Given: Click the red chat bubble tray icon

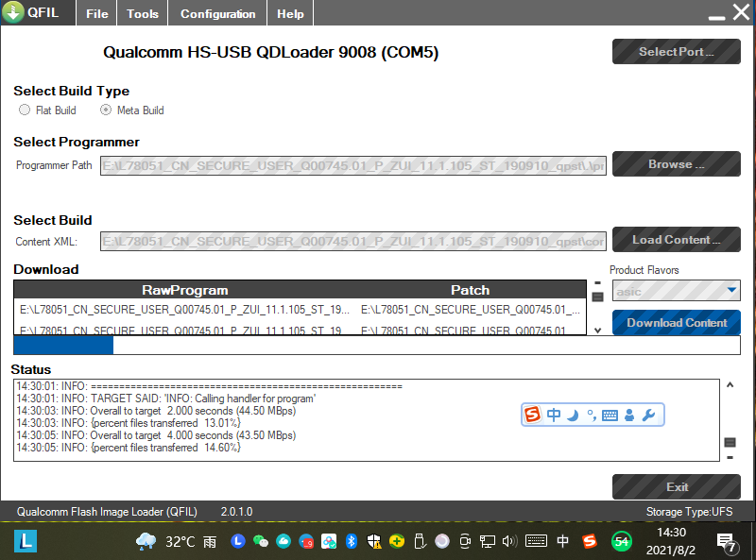Looking at the screenshot, I should pyautogui.click(x=306, y=542).
